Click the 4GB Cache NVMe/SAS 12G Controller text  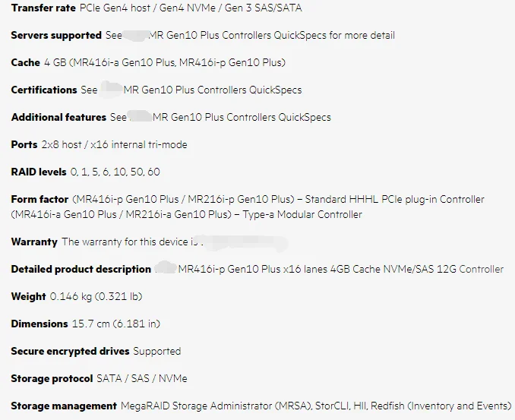417,269
